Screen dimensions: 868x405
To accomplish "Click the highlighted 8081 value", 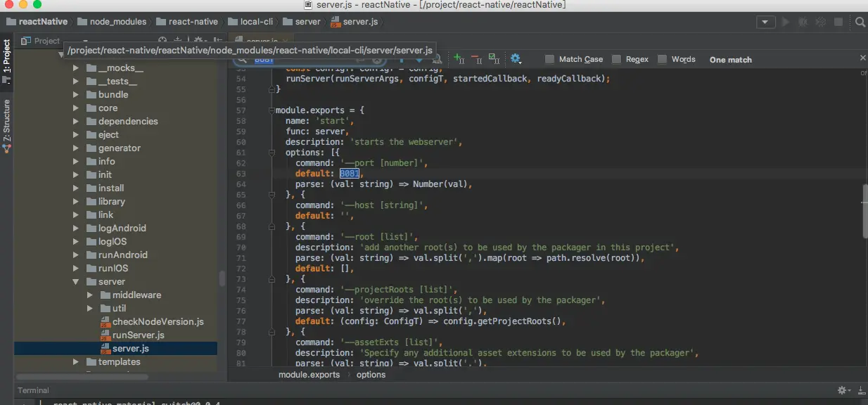I will (x=350, y=174).
